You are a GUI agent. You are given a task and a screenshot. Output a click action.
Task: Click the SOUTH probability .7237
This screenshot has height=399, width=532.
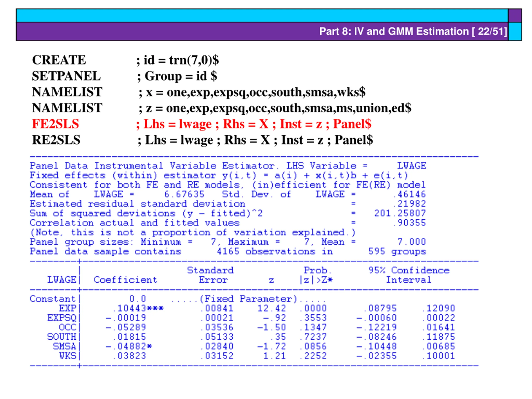[x=313, y=337]
